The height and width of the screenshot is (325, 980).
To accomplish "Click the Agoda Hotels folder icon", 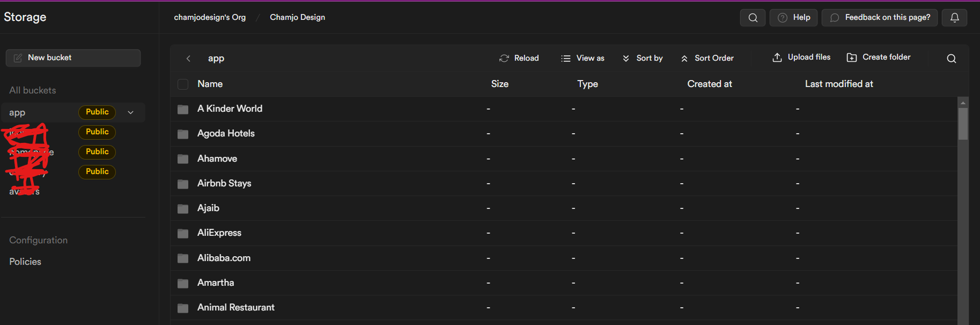I will pos(183,134).
